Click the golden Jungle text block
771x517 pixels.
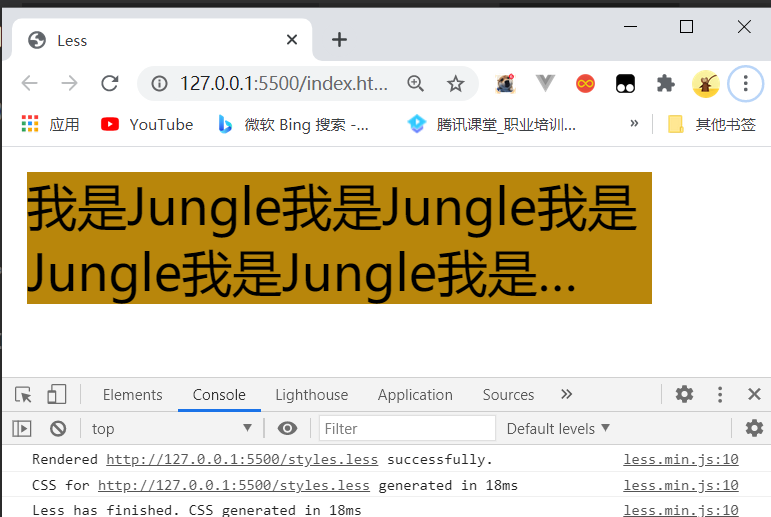[339, 238]
